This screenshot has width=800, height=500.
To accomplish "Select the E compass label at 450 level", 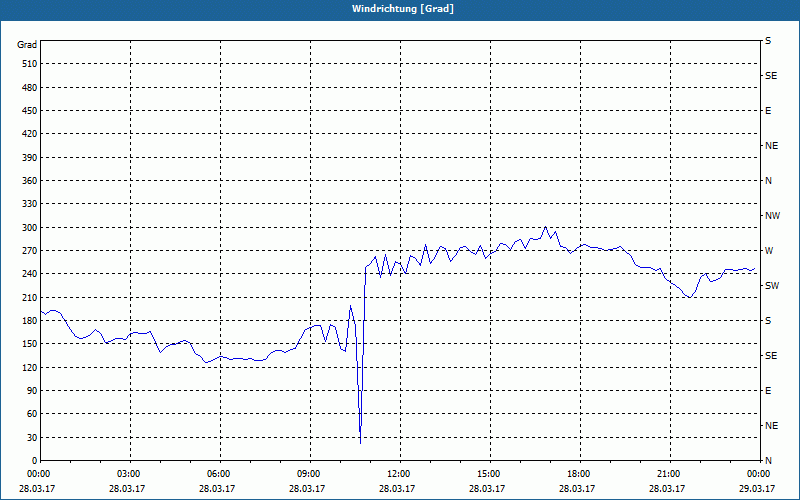I will (x=768, y=111).
